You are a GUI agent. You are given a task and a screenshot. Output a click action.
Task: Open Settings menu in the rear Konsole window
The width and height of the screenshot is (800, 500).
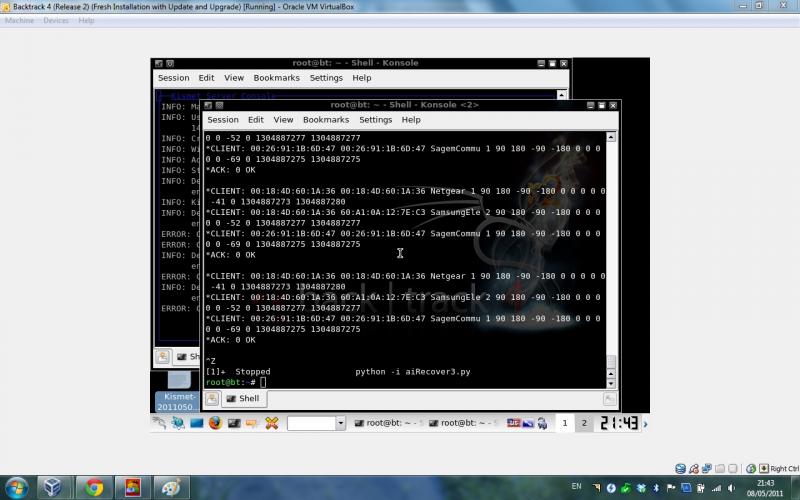tap(326, 77)
